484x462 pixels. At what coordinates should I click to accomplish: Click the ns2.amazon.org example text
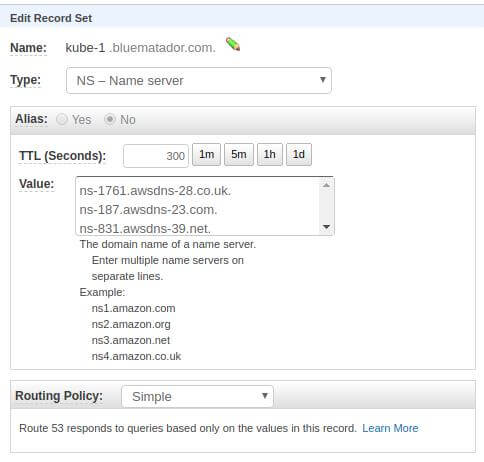tap(131, 324)
